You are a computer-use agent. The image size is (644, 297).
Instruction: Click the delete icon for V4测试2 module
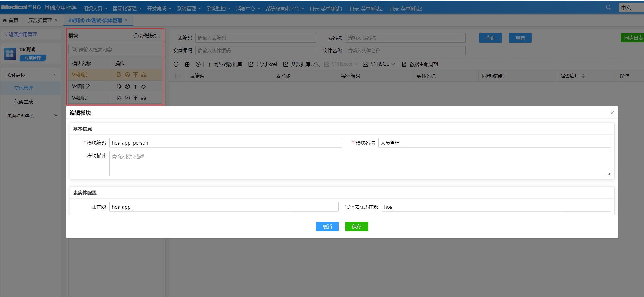tap(127, 86)
